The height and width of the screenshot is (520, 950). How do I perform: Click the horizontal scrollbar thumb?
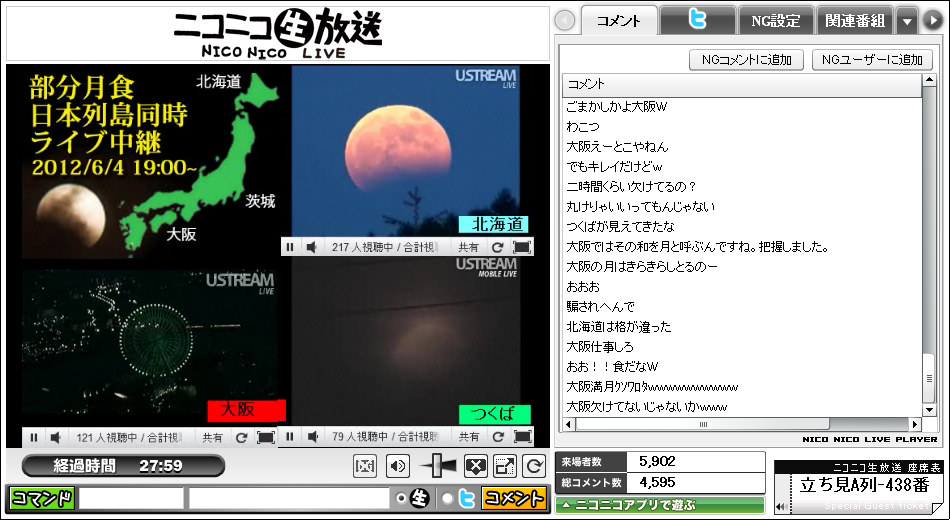pos(703,424)
